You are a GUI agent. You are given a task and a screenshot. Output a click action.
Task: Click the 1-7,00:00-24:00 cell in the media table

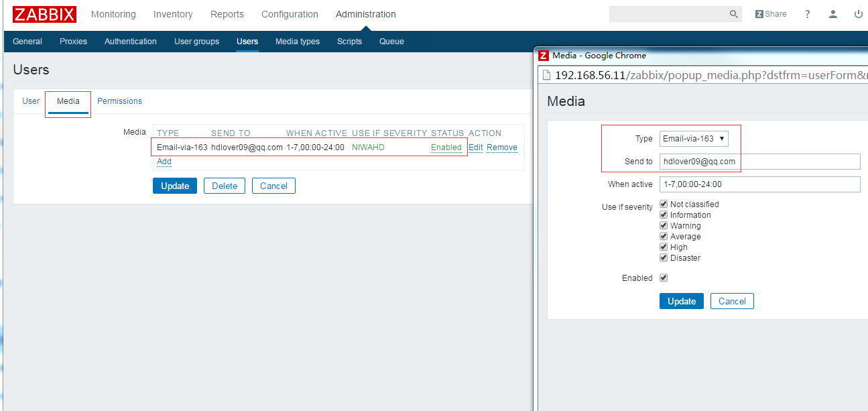click(315, 148)
